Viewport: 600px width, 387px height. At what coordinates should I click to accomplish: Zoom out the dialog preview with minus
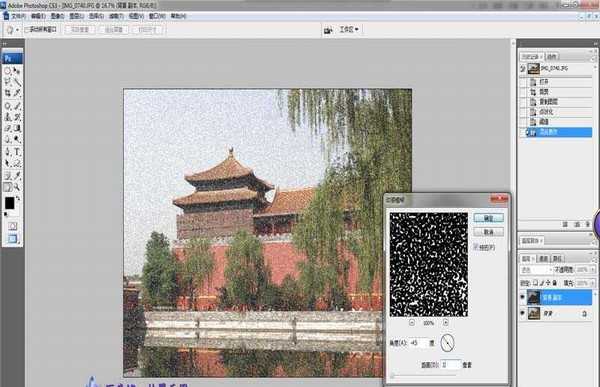click(x=412, y=323)
